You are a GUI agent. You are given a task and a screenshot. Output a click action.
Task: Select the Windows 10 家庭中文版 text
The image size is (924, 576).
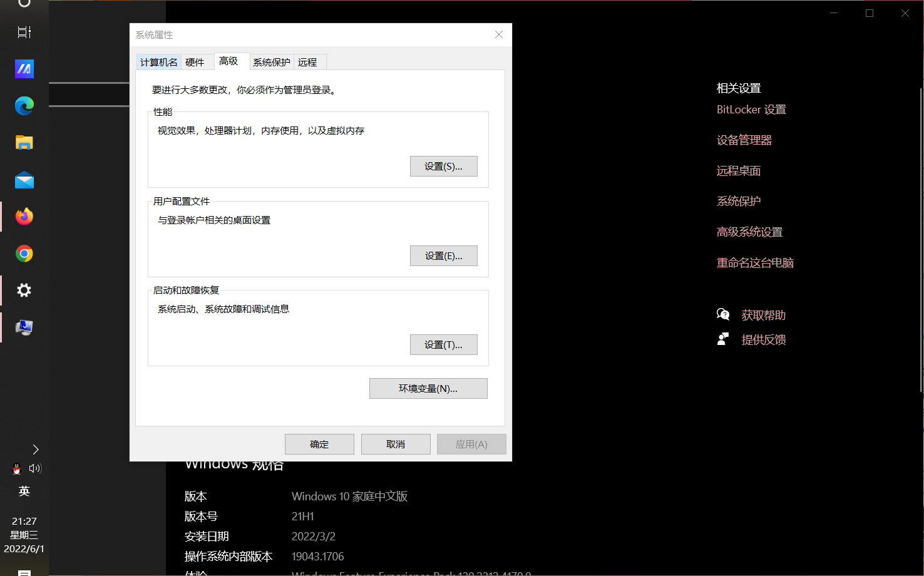click(x=350, y=496)
